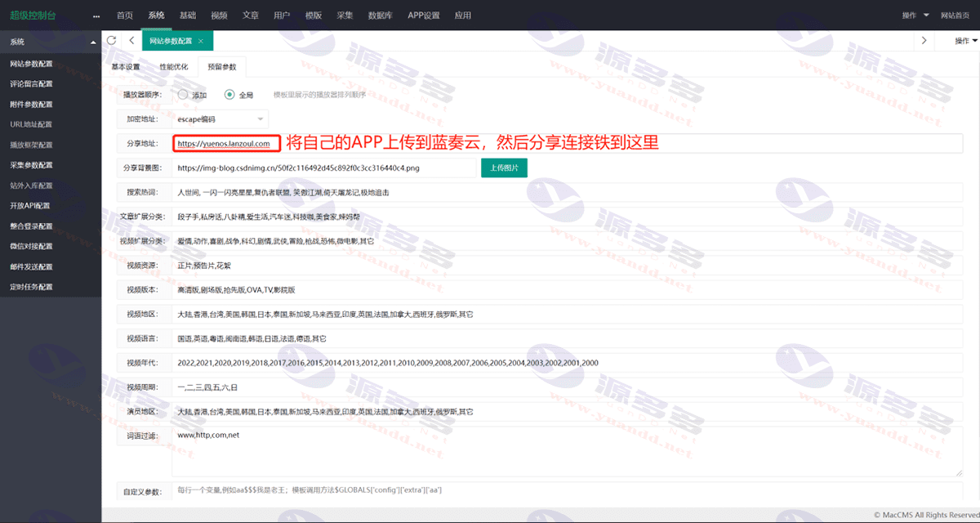Select the 添加 radio button

pos(183,95)
